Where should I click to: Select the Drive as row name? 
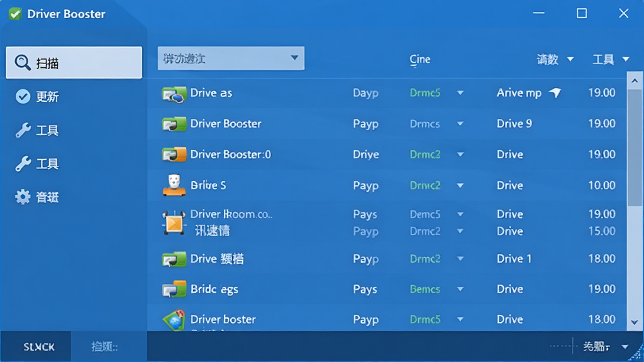coord(211,93)
